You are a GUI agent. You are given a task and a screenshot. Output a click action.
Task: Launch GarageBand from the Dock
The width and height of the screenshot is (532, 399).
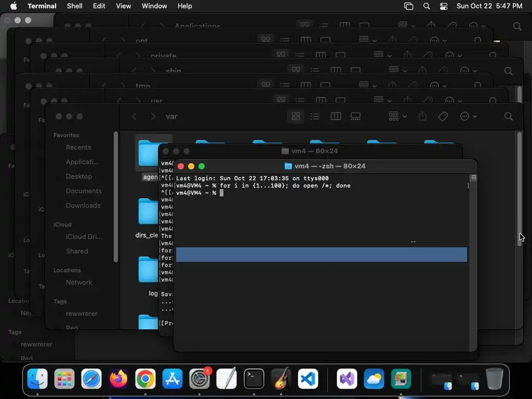pyautogui.click(x=281, y=379)
